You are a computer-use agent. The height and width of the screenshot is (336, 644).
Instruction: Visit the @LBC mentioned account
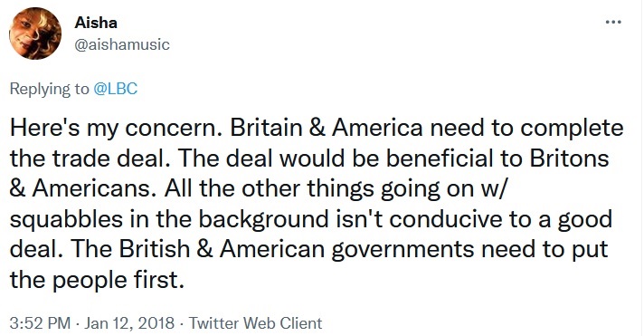click(116, 89)
